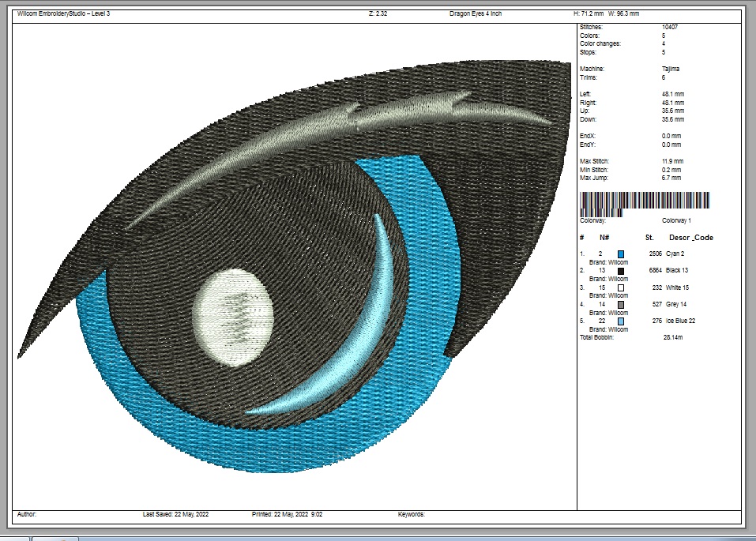
Task: Pick the Grey 14 thread swatch
Action: point(621,305)
